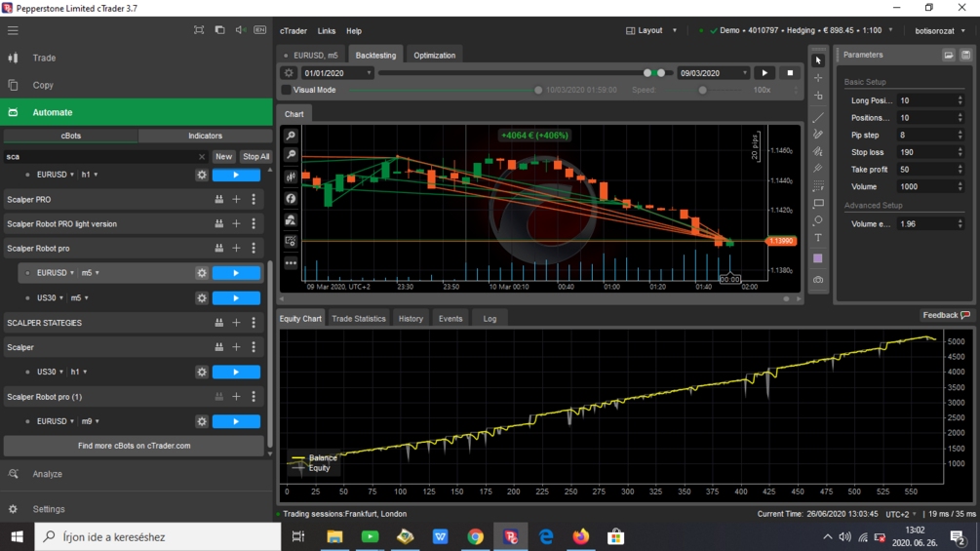Stop backtesting with stop button
980x551 pixels.
coord(790,73)
